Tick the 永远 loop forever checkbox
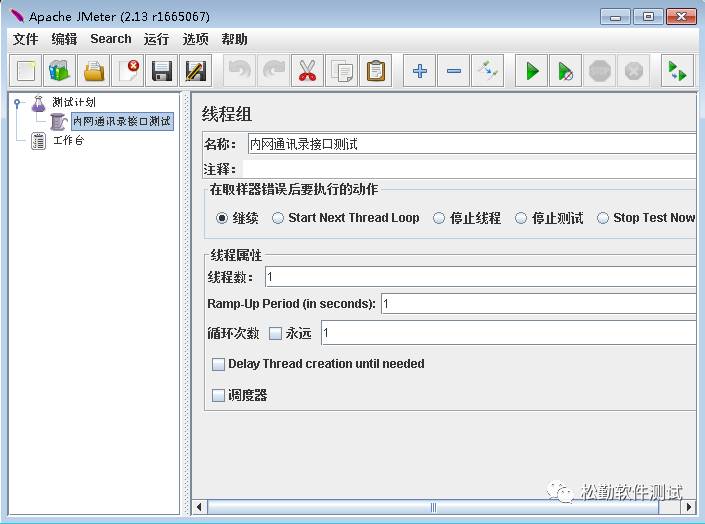The image size is (705, 524). (275, 333)
